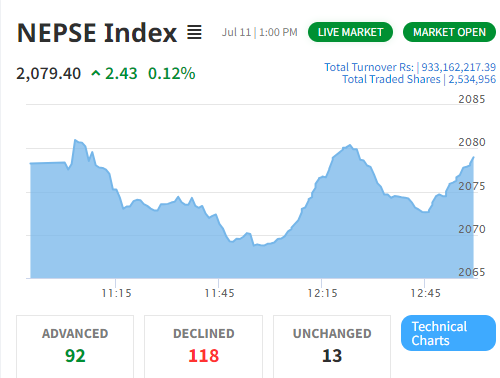Image resolution: width=500 pixels, height=378 pixels.
Task: Select the ADVANCED 92 card
Action: [75, 347]
